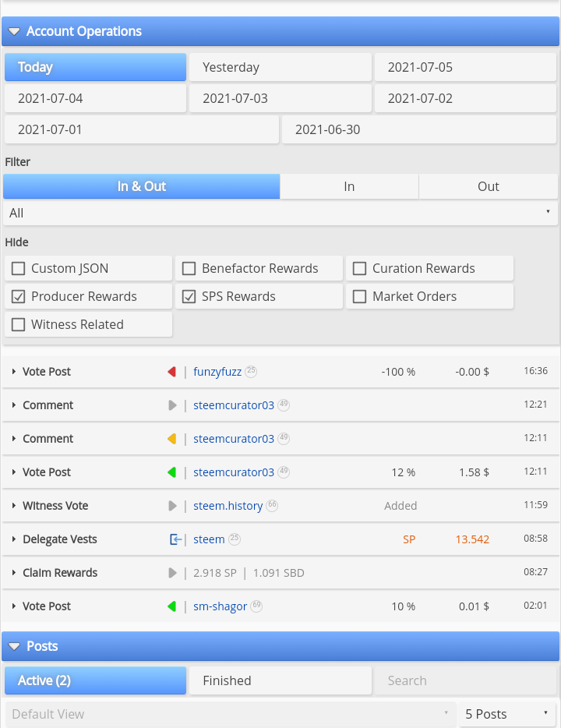Select the 2021-07-05 date tab

tap(465, 67)
